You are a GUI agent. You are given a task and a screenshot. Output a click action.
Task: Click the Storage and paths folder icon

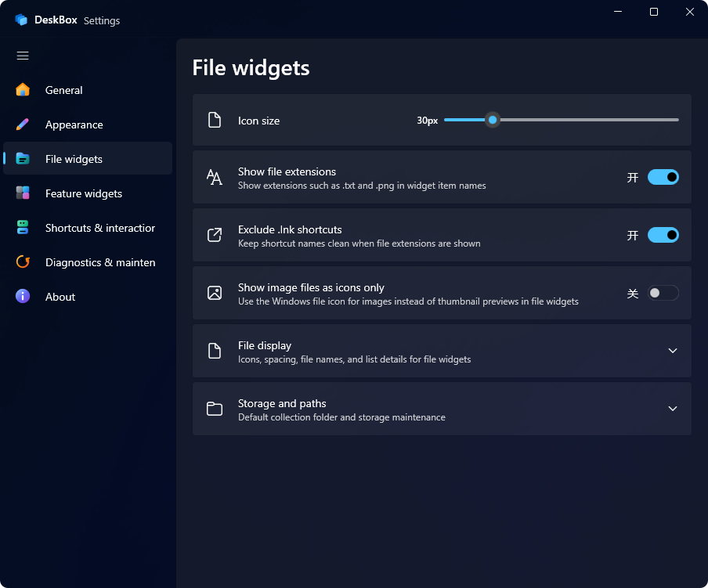[215, 409]
